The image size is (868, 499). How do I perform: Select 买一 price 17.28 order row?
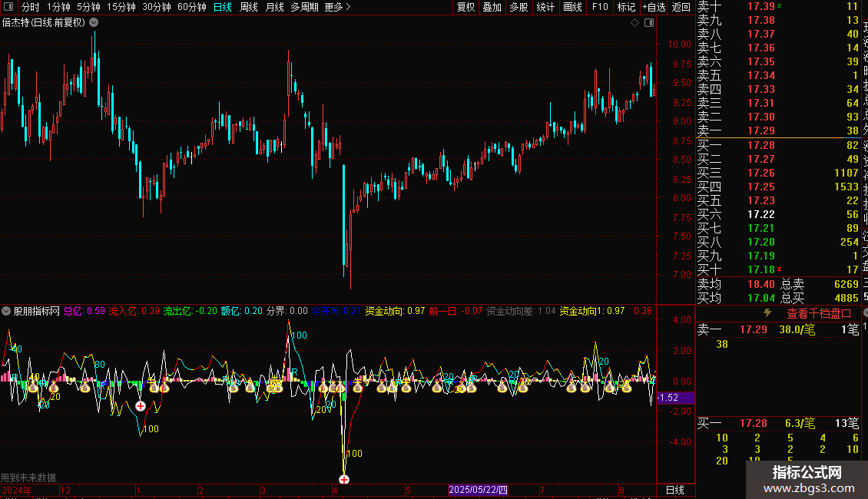point(778,145)
